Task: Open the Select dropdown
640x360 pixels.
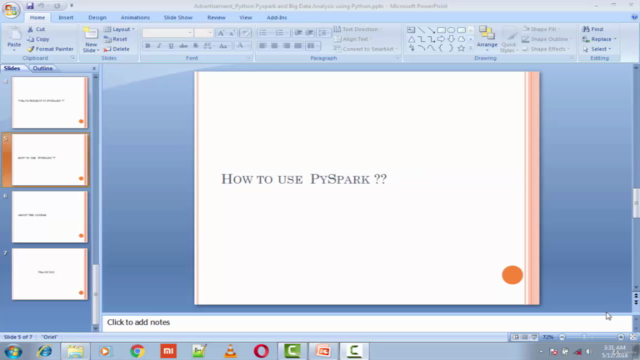Action: tap(597, 49)
